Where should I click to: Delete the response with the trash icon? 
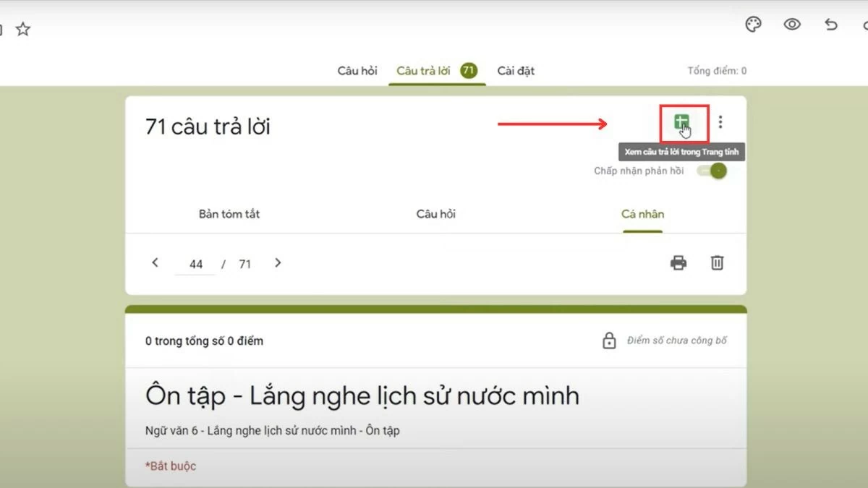[717, 263]
